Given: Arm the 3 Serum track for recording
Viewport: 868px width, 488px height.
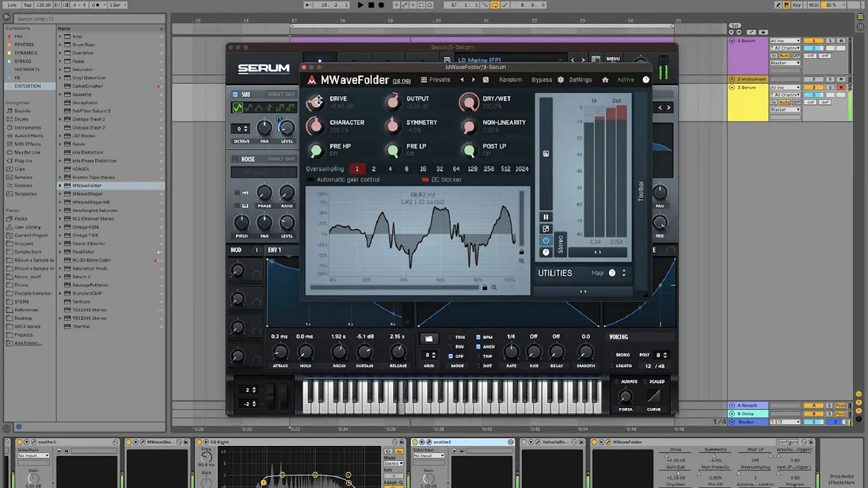Looking at the screenshot, I should click(841, 87).
